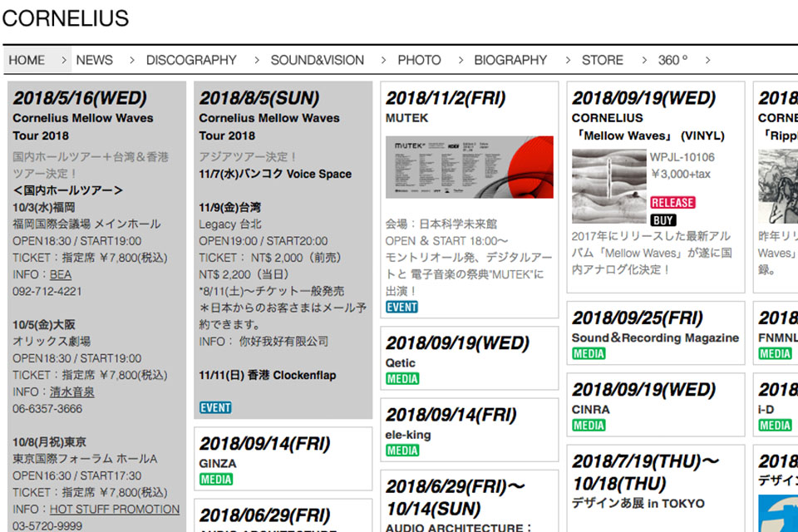Click the MEDIA tag under ele-king
This screenshot has width=798, height=532.
pyautogui.click(x=402, y=451)
